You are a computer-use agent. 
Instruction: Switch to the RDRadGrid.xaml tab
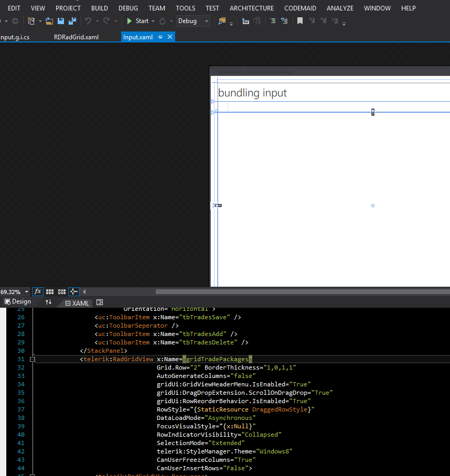(76, 37)
